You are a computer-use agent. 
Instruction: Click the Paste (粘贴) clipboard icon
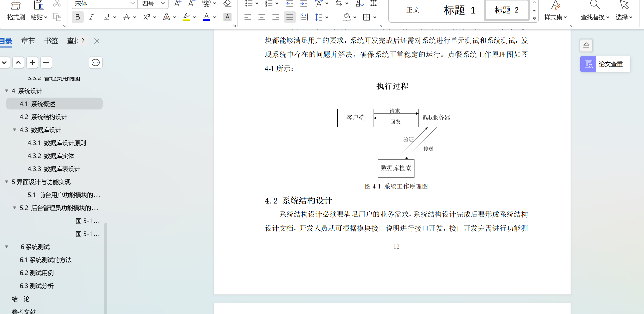coord(38,5)
